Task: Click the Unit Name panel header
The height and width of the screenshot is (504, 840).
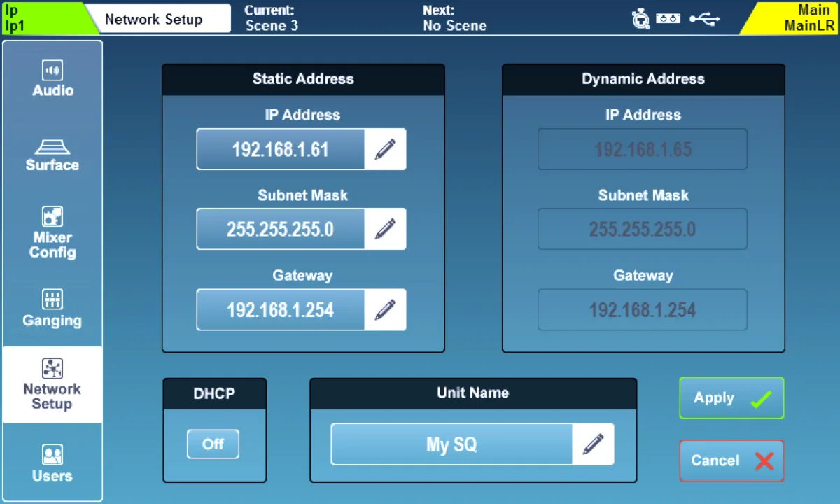Action: coord(473,393)
